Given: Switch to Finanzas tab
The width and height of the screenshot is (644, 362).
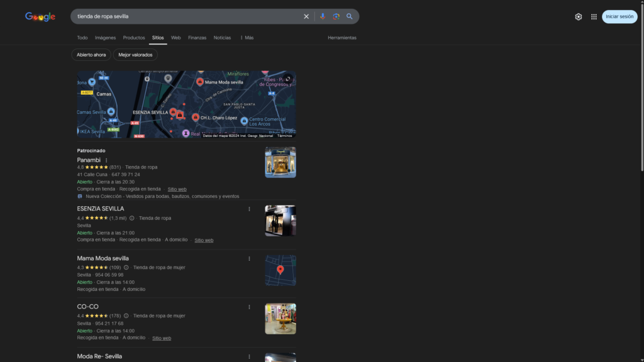Looking at the screenshot, I should click(197, 38).
